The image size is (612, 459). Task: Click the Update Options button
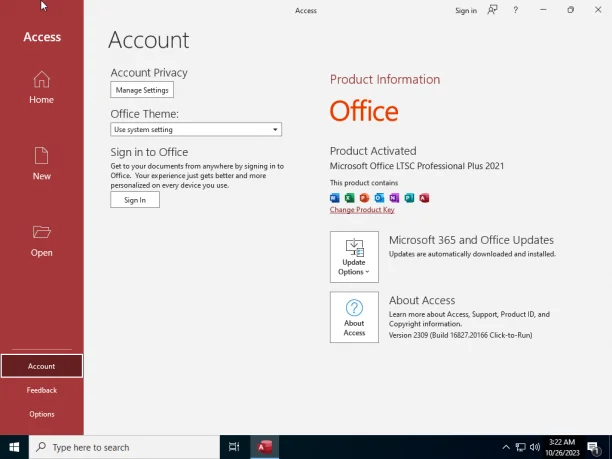(354, 257)
